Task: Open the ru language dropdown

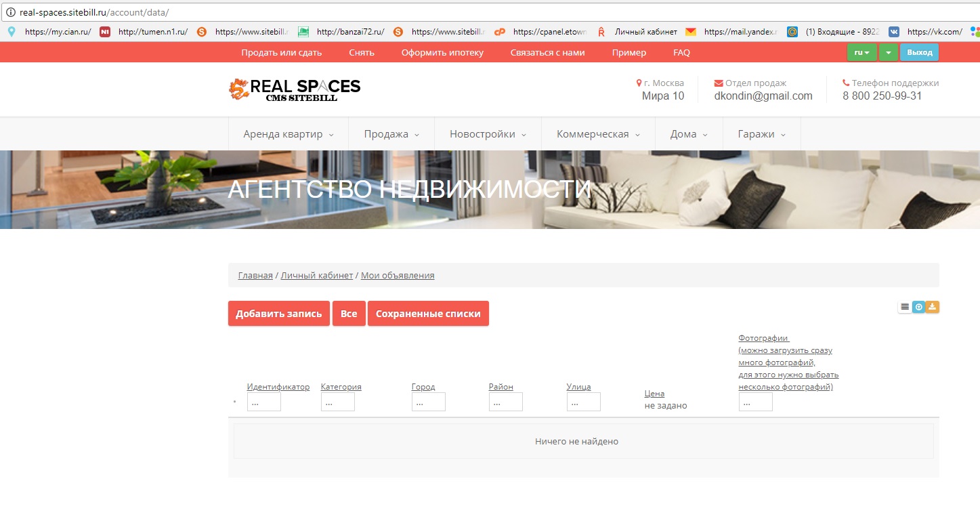Action: coord(861,52)
